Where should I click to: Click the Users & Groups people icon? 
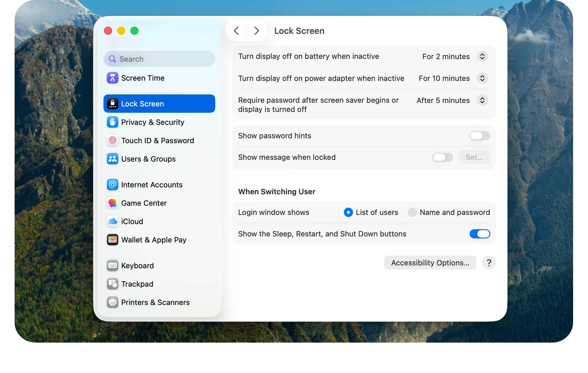coord(112,159)
